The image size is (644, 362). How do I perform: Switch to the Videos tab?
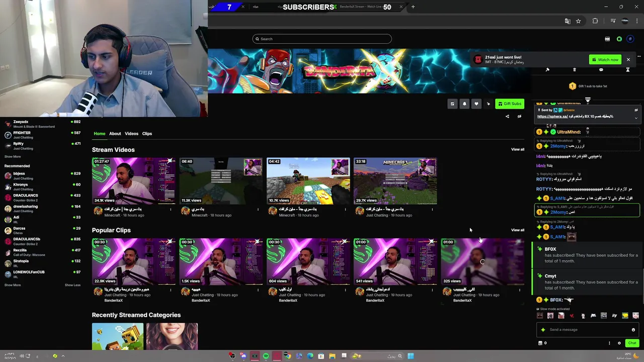tap(131, 134)
